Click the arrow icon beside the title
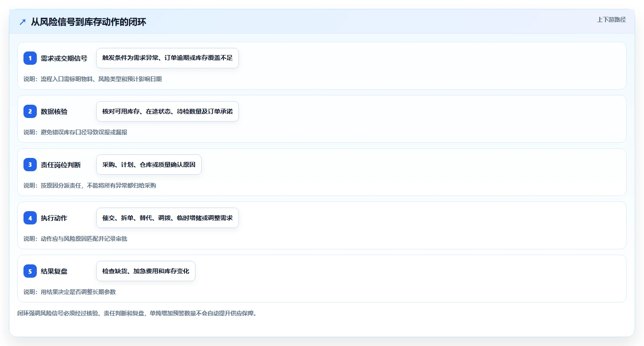The image size is (644, 346). pyautogui.click(x=23, y=22)
